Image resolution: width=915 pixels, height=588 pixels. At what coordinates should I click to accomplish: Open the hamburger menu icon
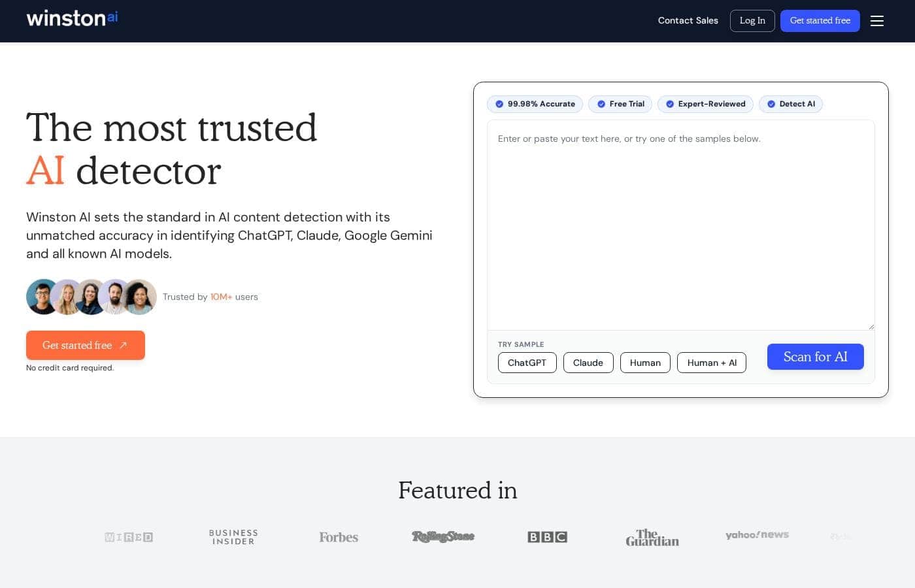(x=877, y=21)
